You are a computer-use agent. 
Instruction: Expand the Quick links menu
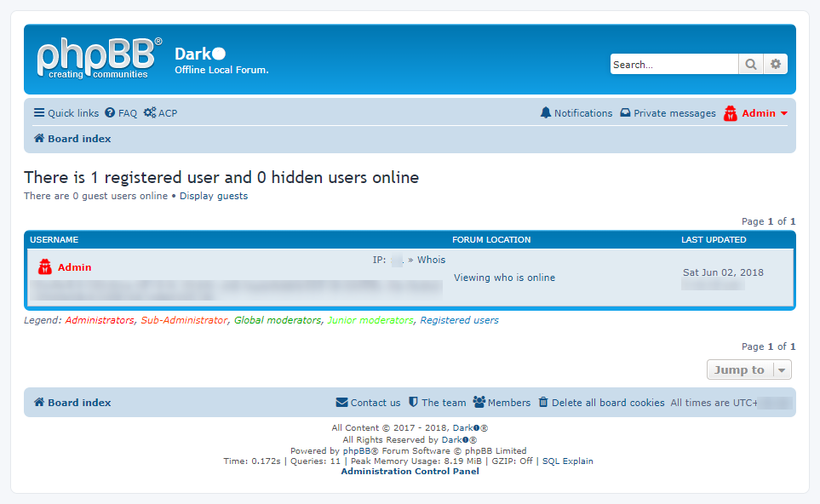click(x=66, y=113)
